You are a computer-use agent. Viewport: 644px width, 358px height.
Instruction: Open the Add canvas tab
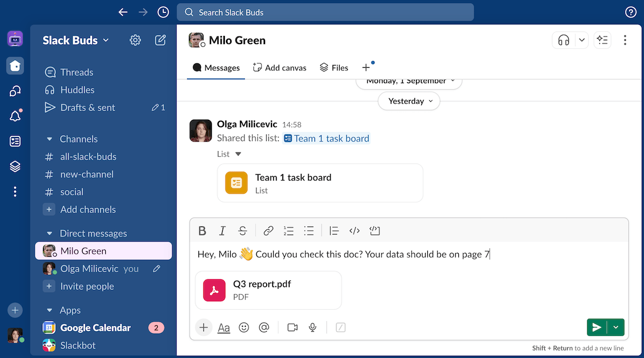[x=280, y=68]
